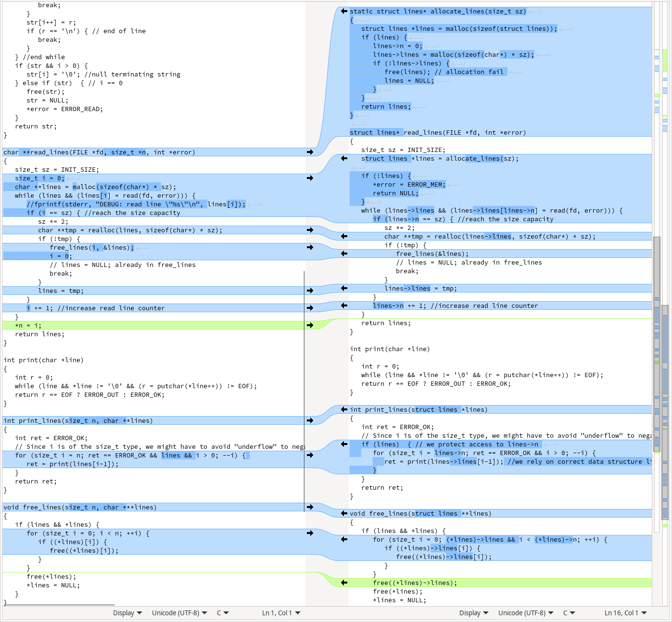Copy left "lines = tmp;" change to right pane

coord(310,291)
